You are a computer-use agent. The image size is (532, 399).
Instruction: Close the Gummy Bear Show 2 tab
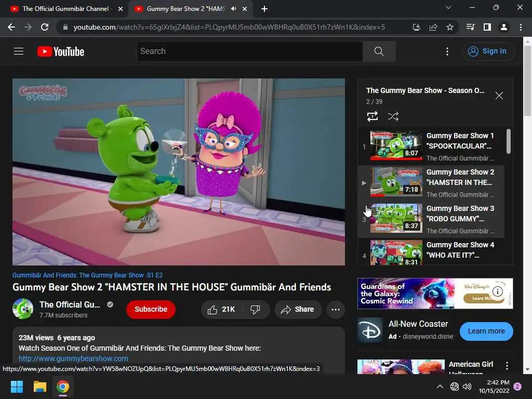[245, 9]
